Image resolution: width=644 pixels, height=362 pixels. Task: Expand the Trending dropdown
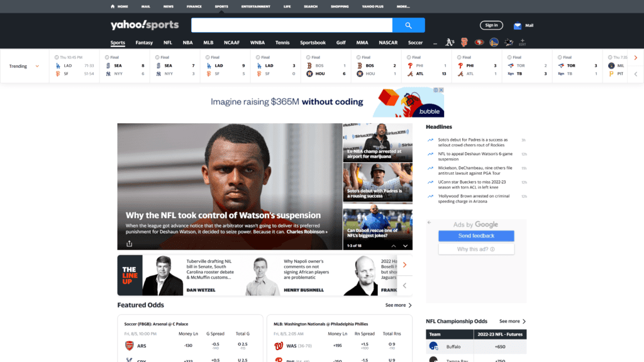point(25,66)
